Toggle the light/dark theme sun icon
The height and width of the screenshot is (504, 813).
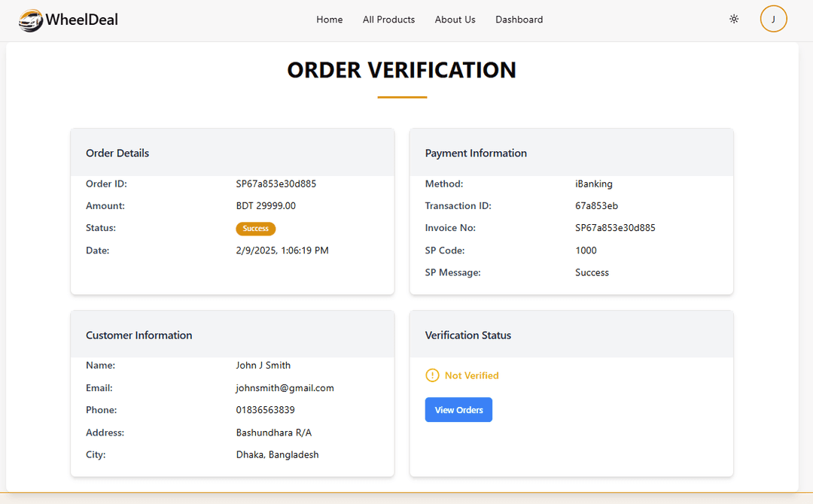point(734,20)
